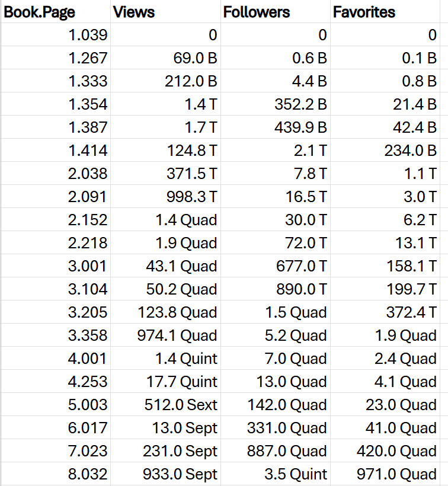
Task: Click the 43.1 Quad views cell
Action: [x=165, y=266]
